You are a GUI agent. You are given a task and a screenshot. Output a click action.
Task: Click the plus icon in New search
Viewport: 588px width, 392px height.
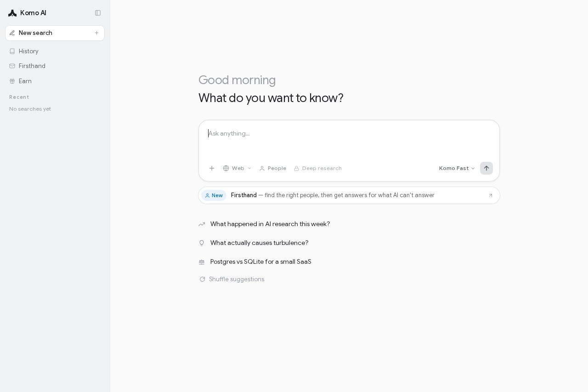(x=96, y=33)
